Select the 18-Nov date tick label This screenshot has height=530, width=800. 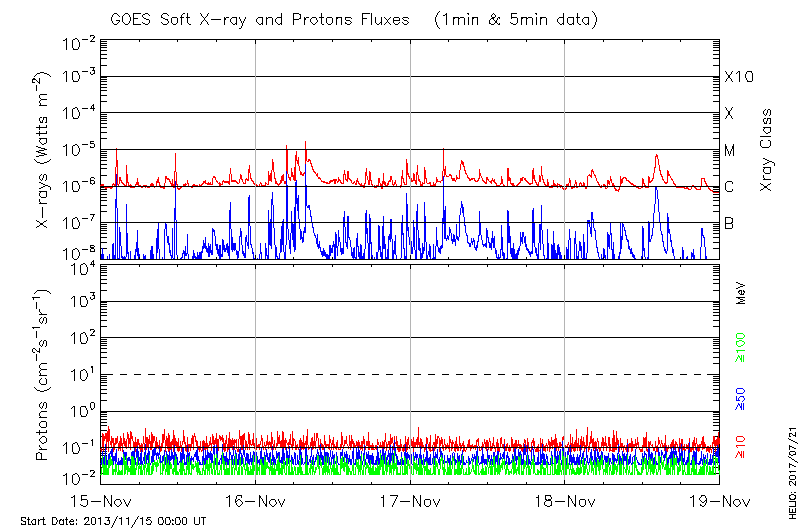click(x=565, y=500)
